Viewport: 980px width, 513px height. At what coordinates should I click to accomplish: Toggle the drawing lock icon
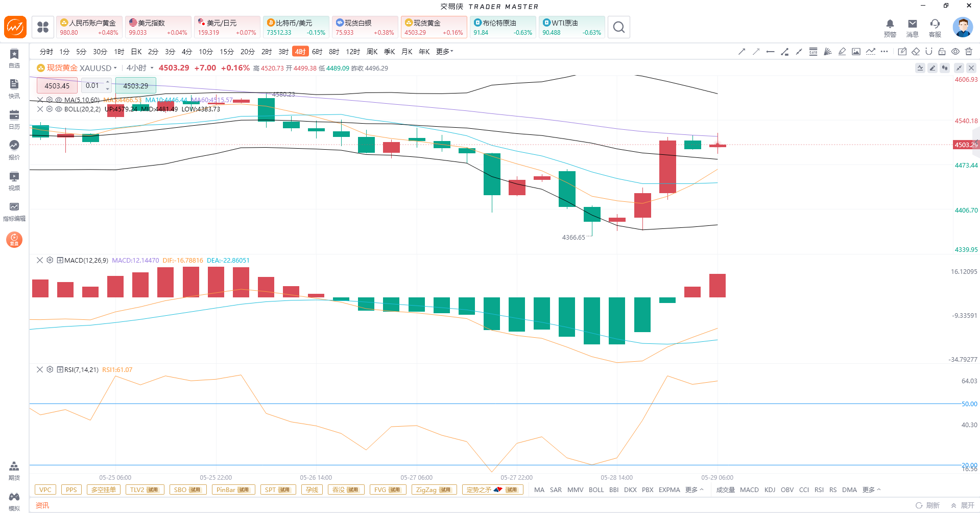[x=942, y=52]
